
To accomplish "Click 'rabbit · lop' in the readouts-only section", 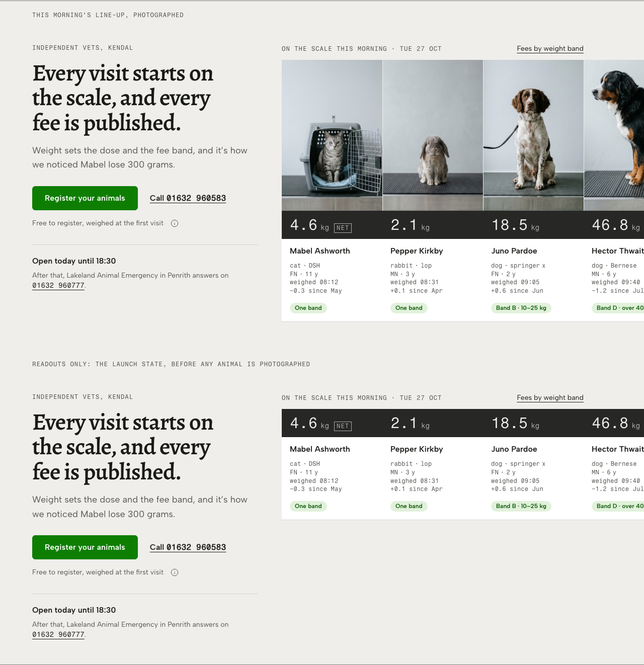I will 411,464.
